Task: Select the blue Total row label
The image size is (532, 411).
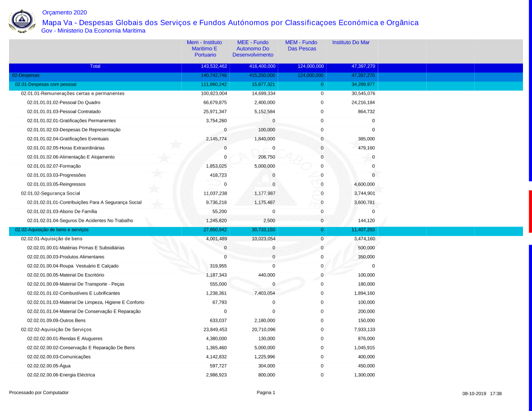Action: 95,66
